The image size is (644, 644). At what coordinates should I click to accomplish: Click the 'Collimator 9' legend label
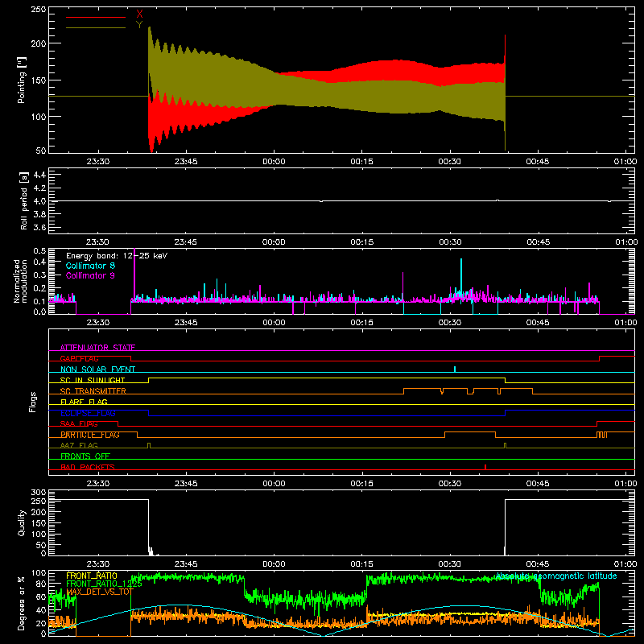pyautogui.click(x=90, y=275)
